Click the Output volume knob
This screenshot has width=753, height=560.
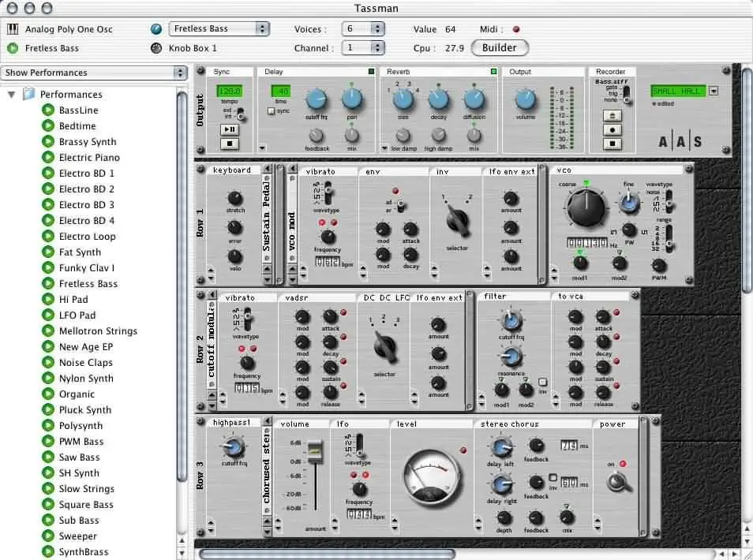[x=525, y=99]
